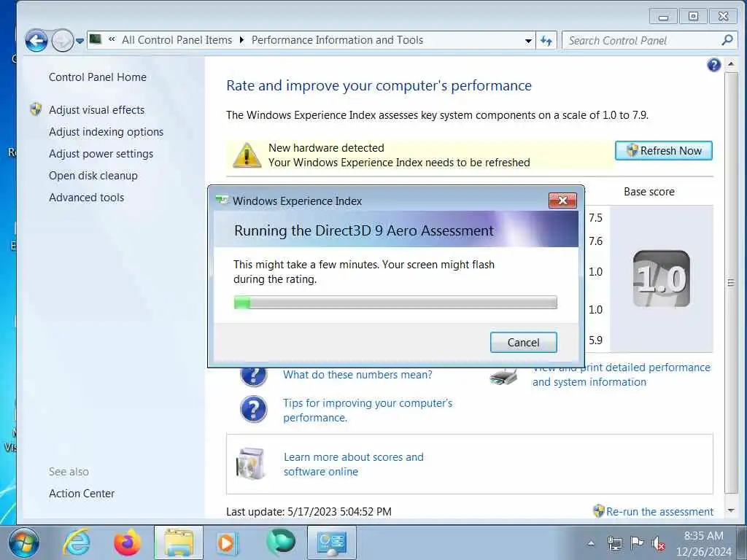Open Control Panel Home

[98, 77]
